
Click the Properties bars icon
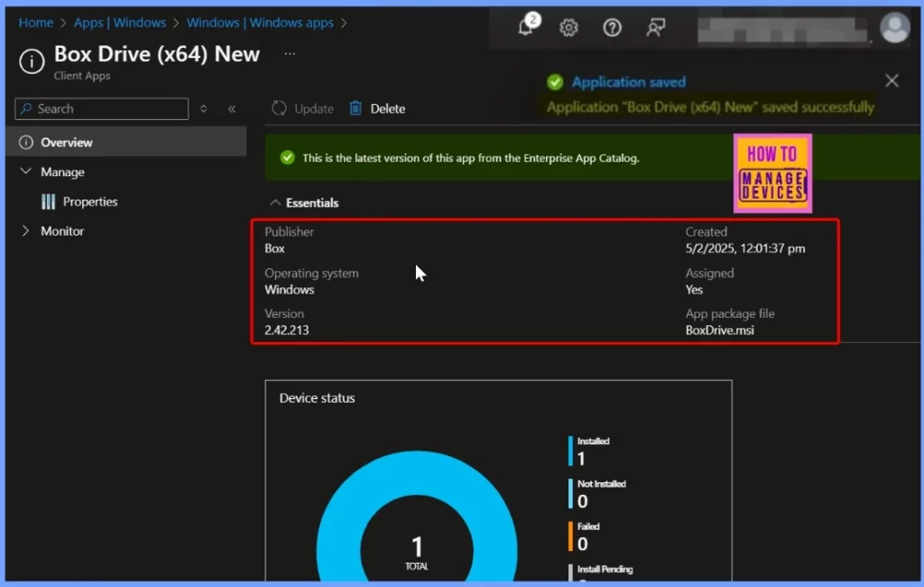click(49, 201)
